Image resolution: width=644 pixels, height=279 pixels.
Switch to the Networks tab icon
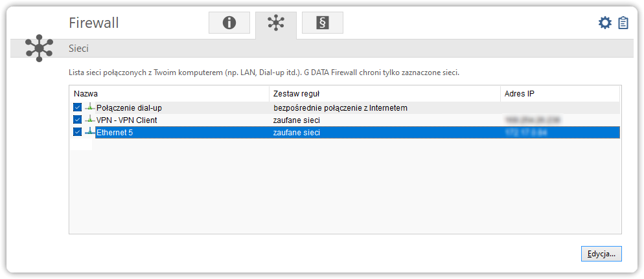[275, 23]
